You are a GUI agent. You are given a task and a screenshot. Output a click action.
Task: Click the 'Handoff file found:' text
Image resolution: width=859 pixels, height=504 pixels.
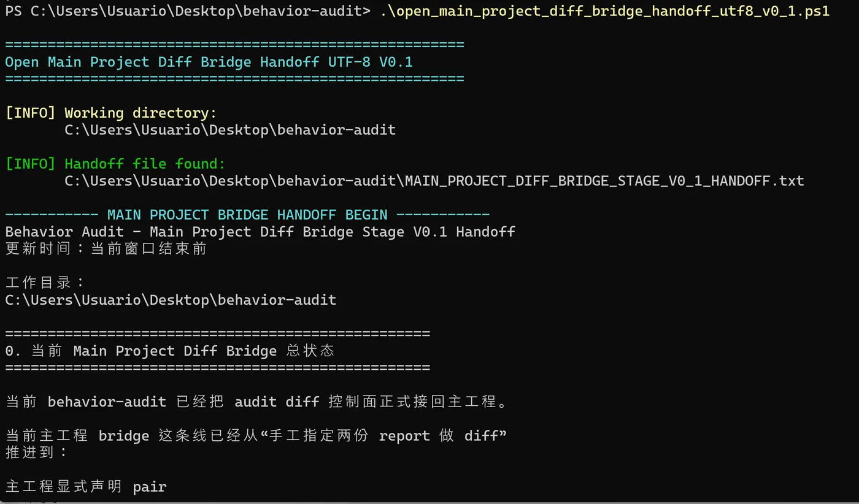pos(145,164)
